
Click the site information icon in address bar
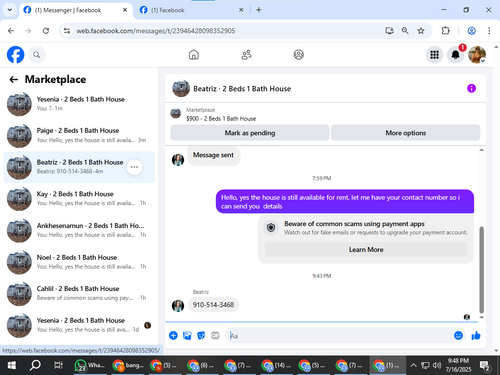click(x=67, y=31)
